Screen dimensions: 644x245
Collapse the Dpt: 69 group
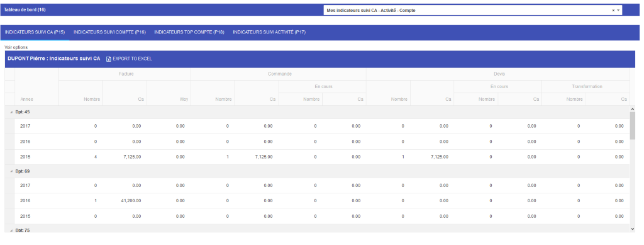pyautogui.click(x=11, y=171)
